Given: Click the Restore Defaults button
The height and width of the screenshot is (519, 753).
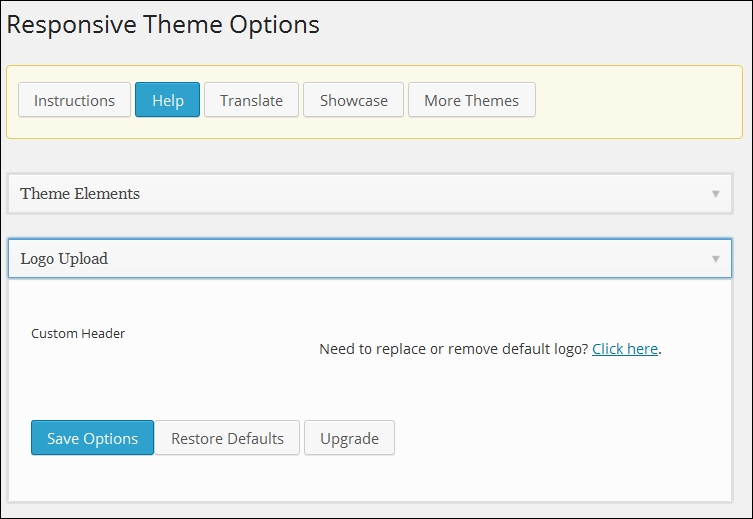Looking at the screenshot, I should click(x=227, y=438).
